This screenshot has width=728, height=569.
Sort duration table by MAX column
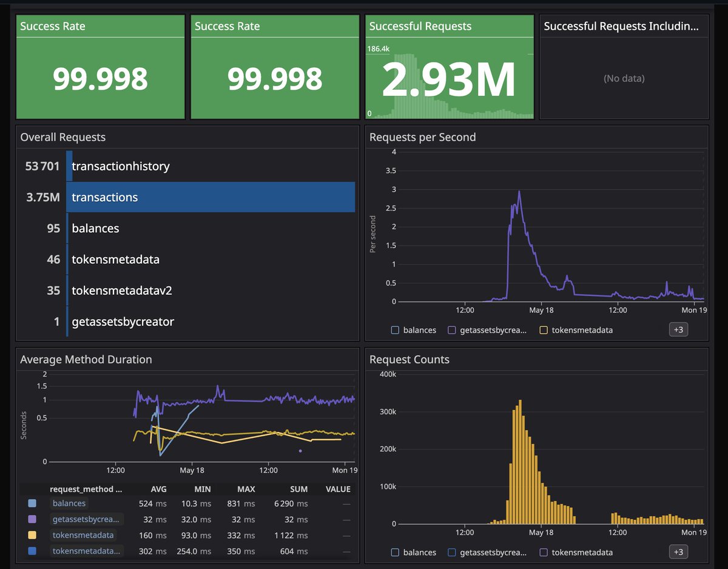click(x=246, y=489)
